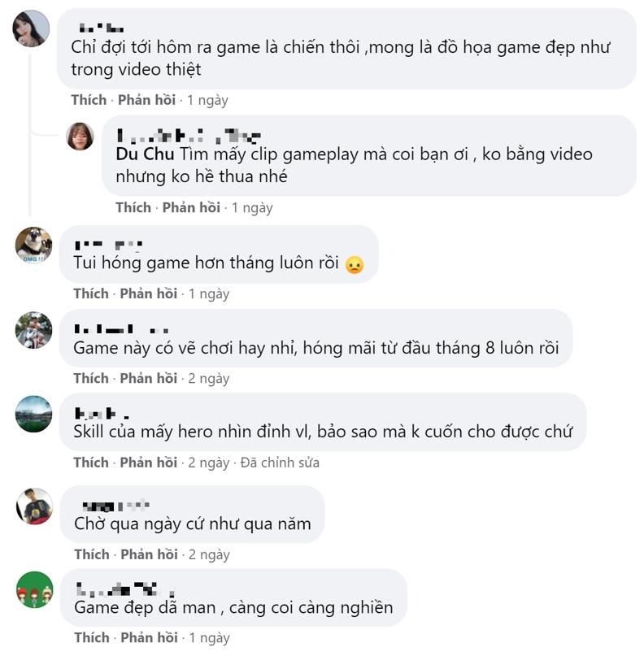Open the stadium landscape profile picture
Screen dimensions: 644x656
(33, 414)
